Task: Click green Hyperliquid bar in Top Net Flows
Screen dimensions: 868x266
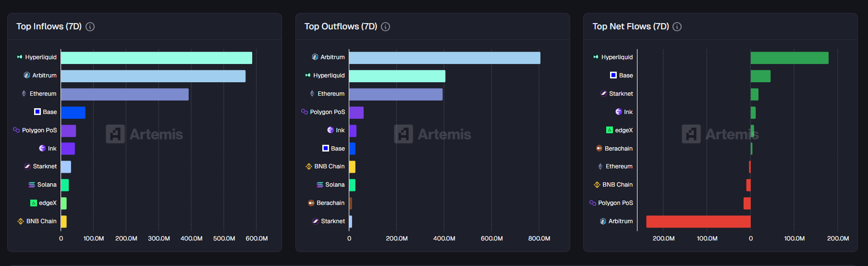Action: [789, 58]
